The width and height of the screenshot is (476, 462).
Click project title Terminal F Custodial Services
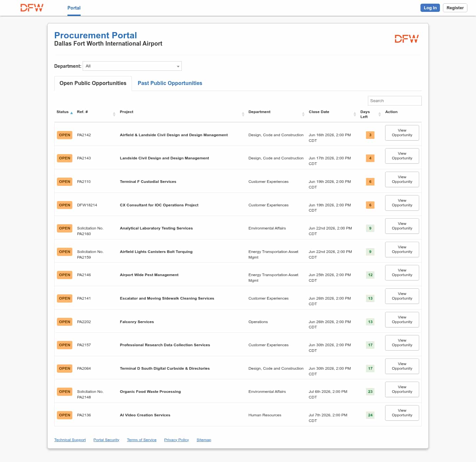[148, 182]
